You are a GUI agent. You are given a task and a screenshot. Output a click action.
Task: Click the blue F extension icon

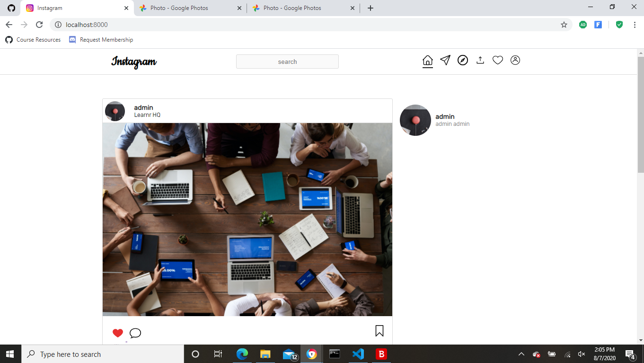click(x=598, y=25)
